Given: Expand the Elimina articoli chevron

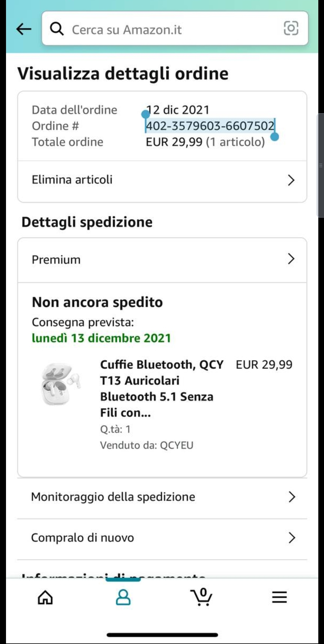Looking at the screenshot, I should (x=291, y=180).
